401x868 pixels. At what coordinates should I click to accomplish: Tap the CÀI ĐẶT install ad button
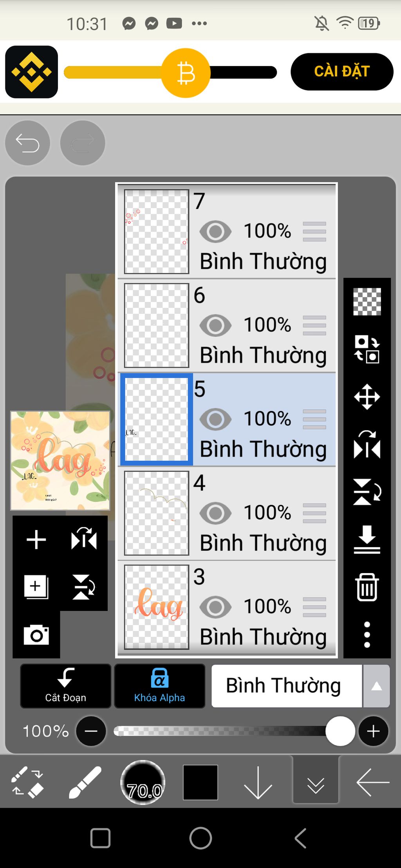pyautogui.click(x=342, y=72)
